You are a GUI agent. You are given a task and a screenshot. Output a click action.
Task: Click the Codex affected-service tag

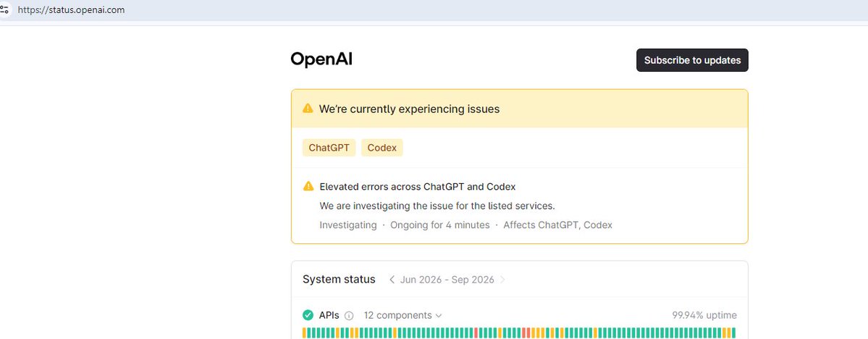(x=382, y=148)
